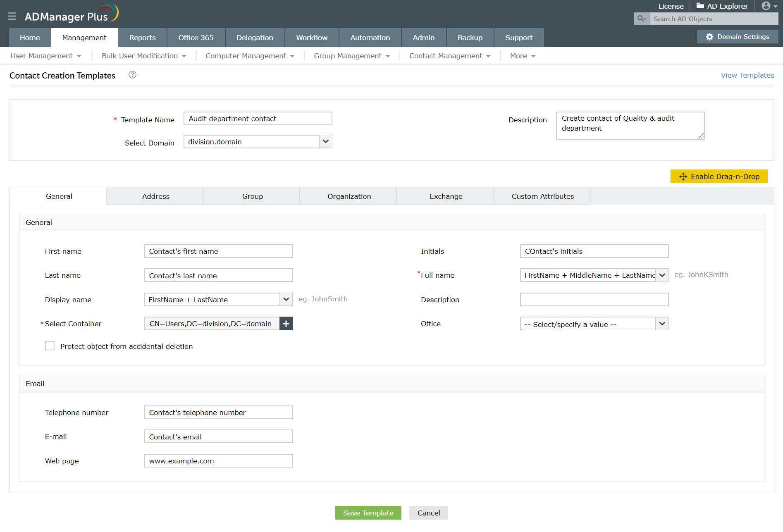Open the View Templates link

747,75
